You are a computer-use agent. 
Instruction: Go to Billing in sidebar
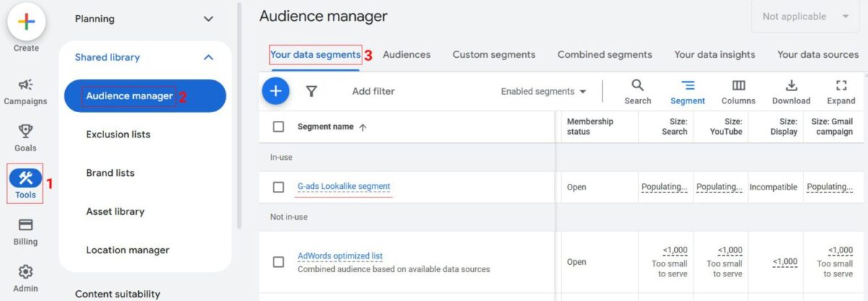(x=25, y=225)
